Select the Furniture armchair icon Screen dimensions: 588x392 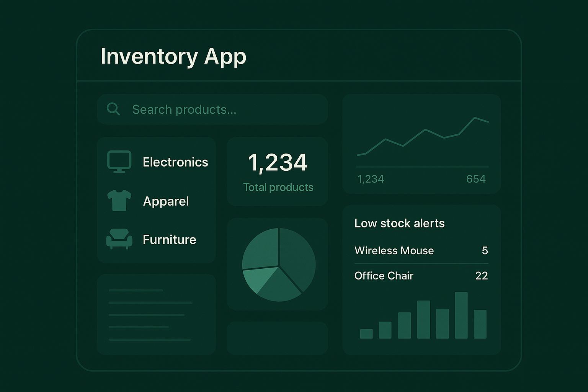[x=119, y=239]
